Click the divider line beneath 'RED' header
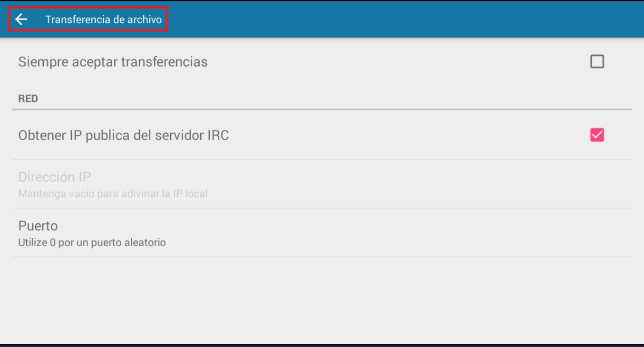 (x=322, y=109)
